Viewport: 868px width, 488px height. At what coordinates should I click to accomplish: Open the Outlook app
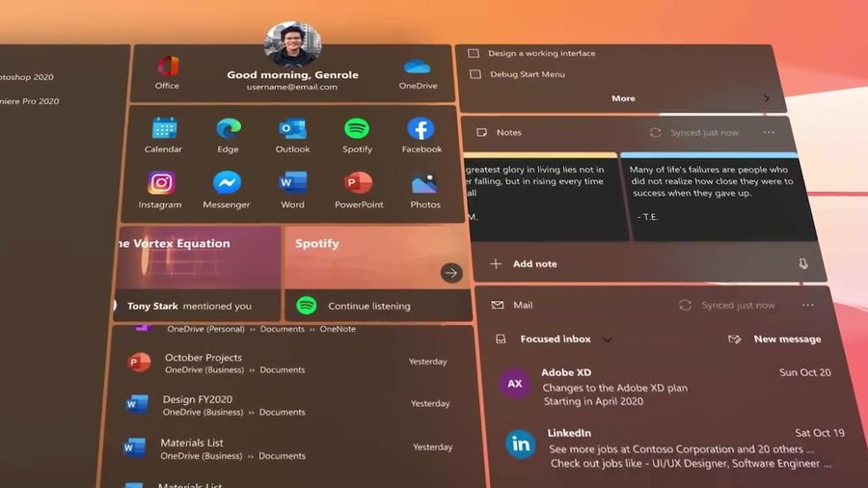[x=292, y=128]
